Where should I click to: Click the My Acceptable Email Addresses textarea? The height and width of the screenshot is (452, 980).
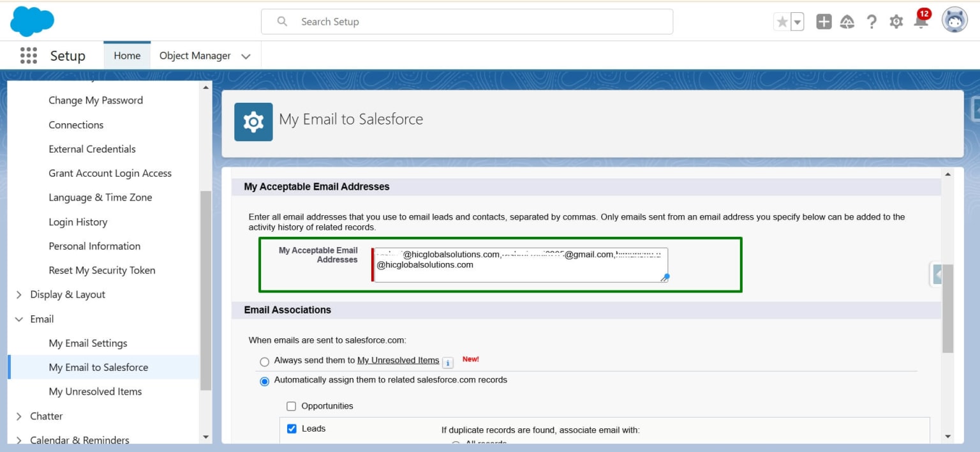tap(521, 264)
